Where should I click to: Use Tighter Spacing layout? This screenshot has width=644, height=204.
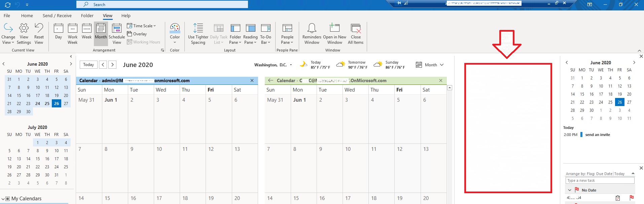198,34
